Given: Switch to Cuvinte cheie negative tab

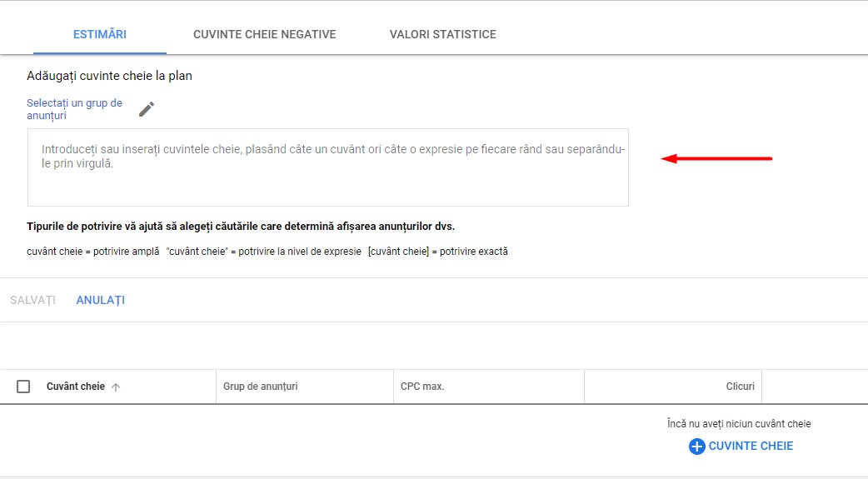Looking at the screenshot, I should coord(265,34).
